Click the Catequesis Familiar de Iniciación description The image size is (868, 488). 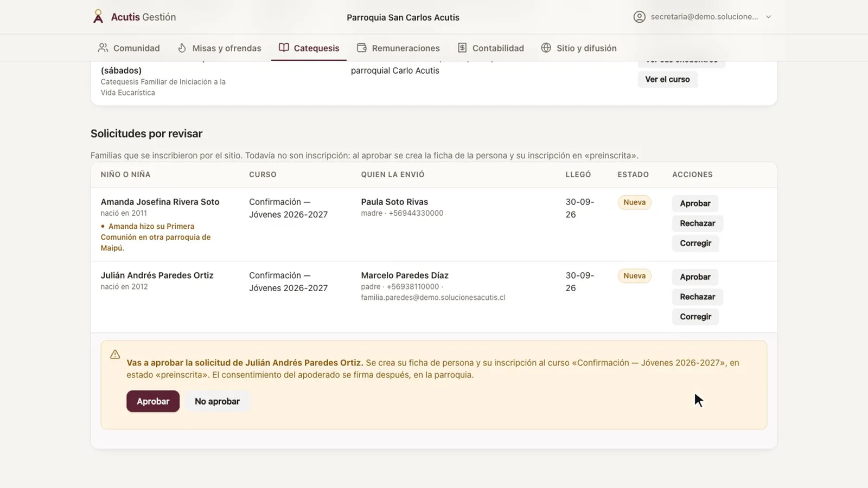pyautogui.click(x=163, y=87)
